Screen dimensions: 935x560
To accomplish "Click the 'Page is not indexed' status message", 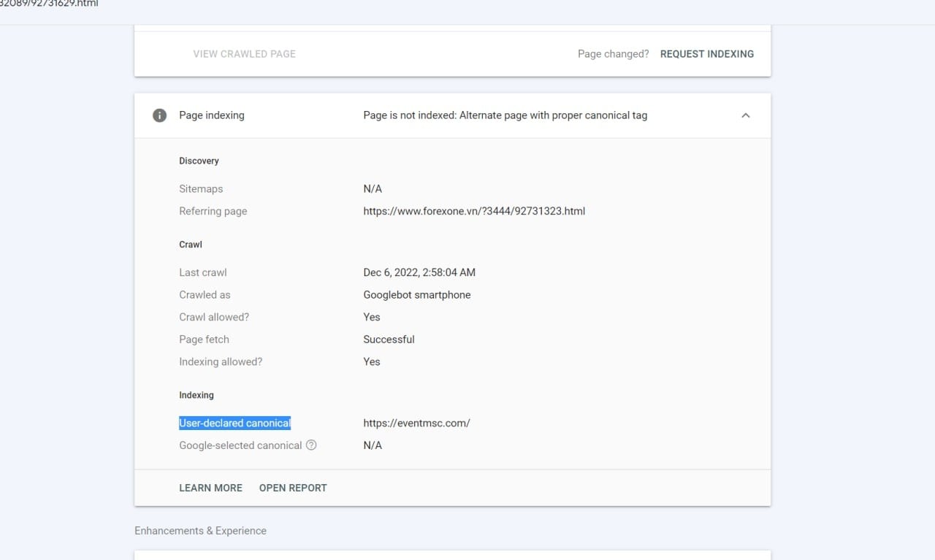I will [505, 115].
